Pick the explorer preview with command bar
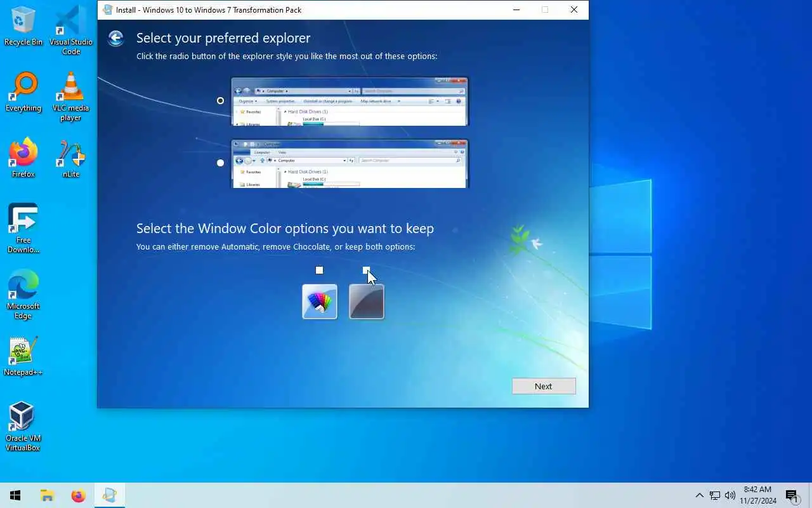 (x=350, y=102)
